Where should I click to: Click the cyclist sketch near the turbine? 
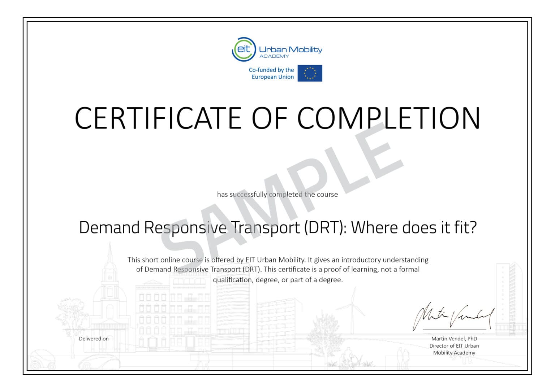click(x=348, y=356)
